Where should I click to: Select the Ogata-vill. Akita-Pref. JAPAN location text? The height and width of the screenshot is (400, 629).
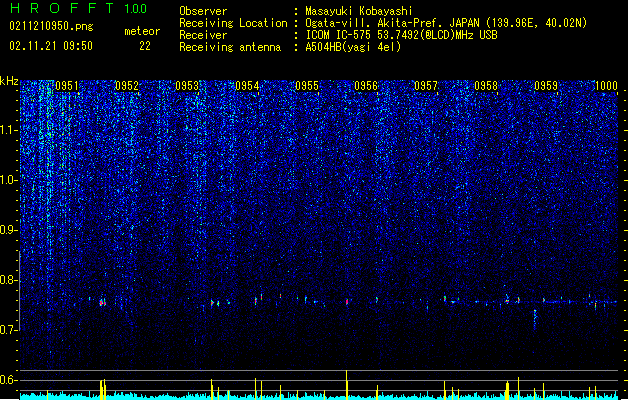click(446, 23)
